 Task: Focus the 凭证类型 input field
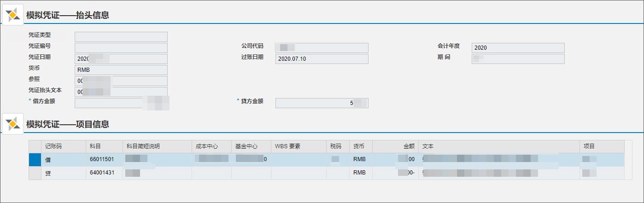pos(121,37)
